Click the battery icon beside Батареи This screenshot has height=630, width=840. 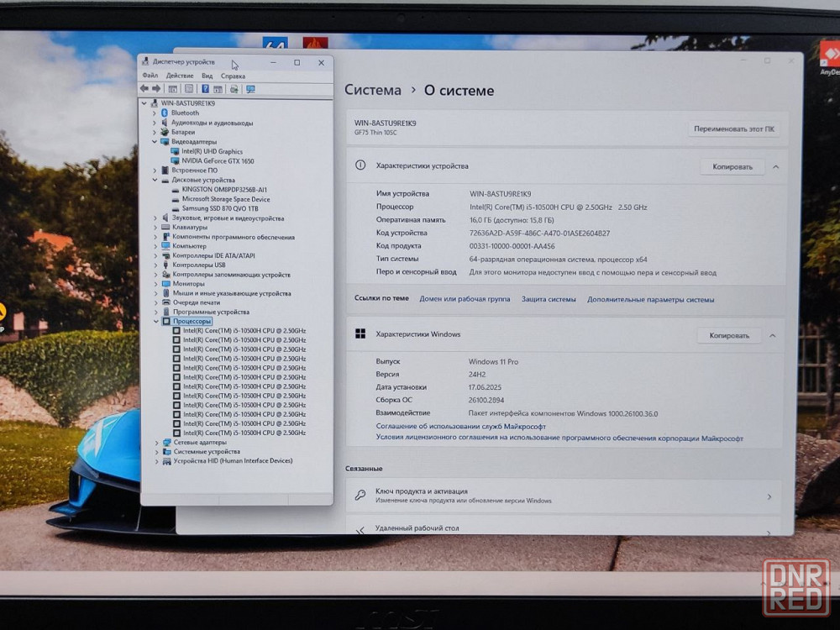point(165,132)
